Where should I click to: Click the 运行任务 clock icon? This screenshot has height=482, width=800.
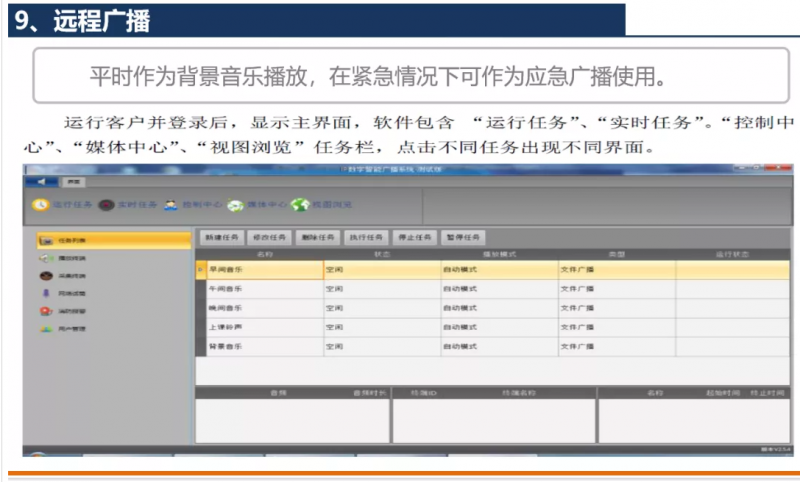40,205
